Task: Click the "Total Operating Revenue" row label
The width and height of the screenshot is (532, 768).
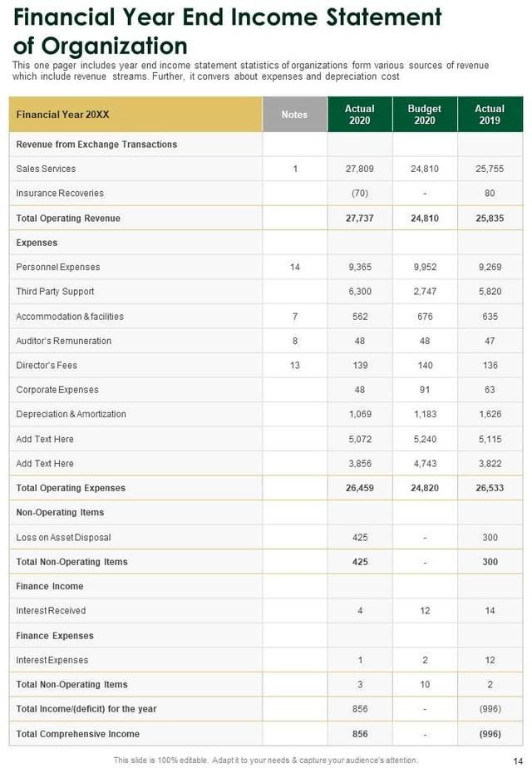Action: click(x=68, y=218)
